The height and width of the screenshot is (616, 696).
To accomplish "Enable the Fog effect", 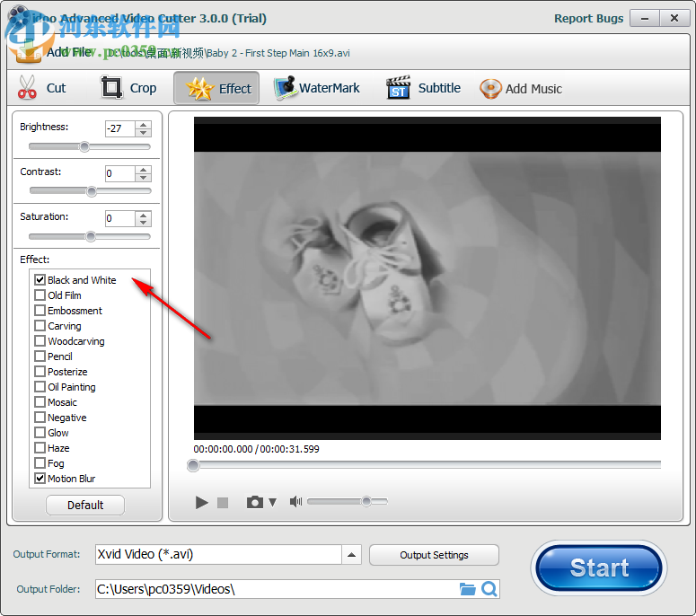I will 40,462.
